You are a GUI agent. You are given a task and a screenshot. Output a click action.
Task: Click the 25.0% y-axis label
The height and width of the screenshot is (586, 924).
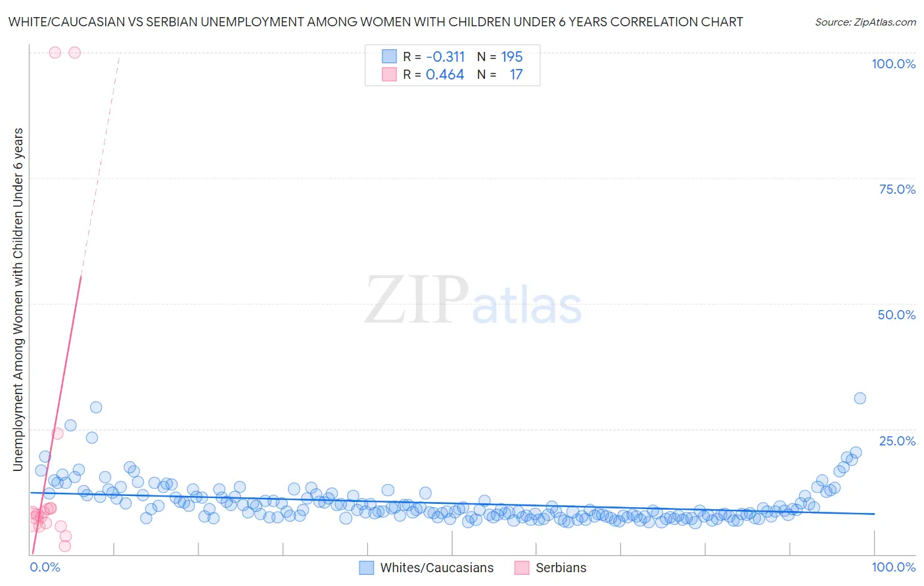tap(897, 441)
